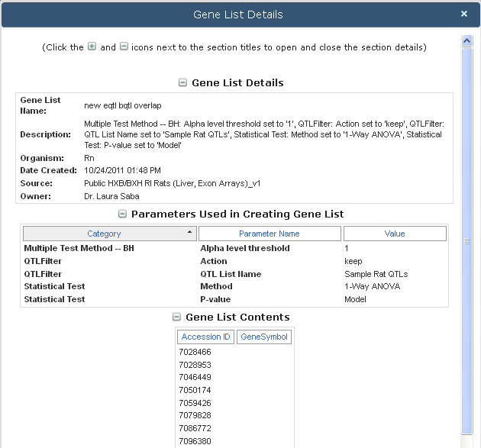Select accession ID 7096380
The width and height of the screenshot is (481, 448).
click(195, 441)
